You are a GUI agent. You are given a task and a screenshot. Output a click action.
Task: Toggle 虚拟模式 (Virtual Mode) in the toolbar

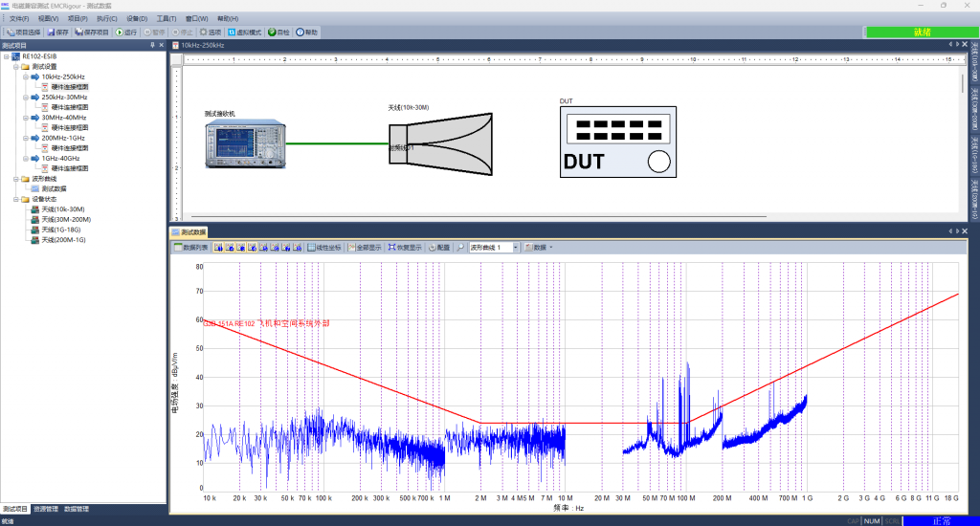245,33
